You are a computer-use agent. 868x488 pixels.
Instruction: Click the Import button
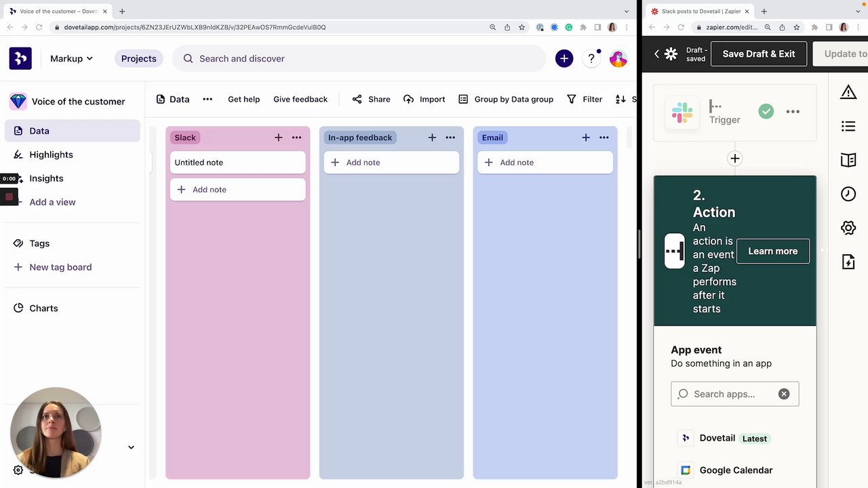pos(424,99)
